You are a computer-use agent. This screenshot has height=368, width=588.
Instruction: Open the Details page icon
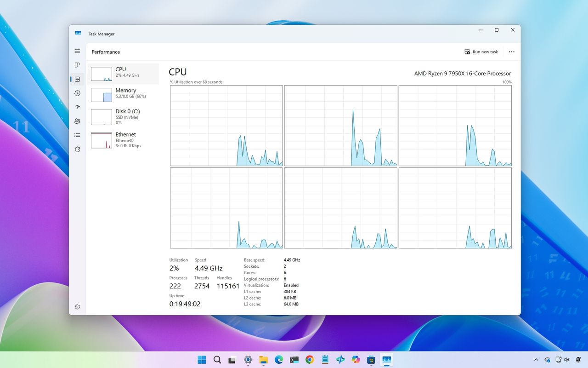coord(77,135)
